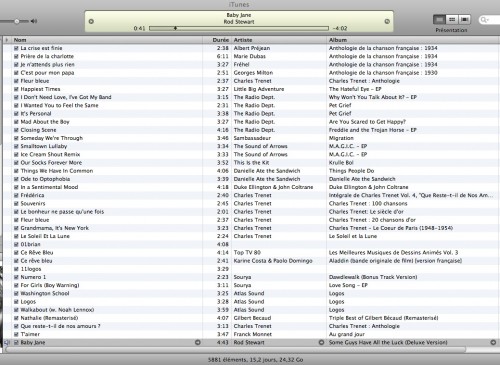This screenshot has width=500, height=365.
Task: Click the search magnifier icon
Action: tap(483, 20)
